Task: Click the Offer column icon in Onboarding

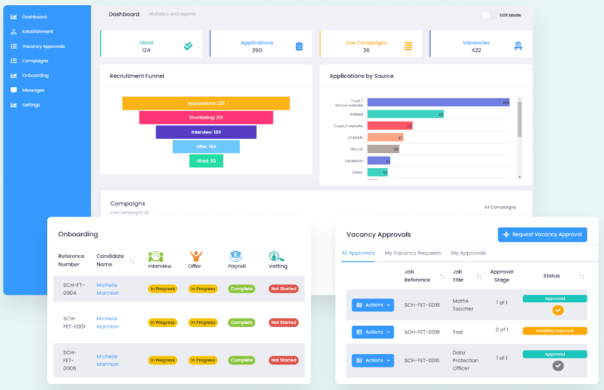Action: tap(196, 256)
